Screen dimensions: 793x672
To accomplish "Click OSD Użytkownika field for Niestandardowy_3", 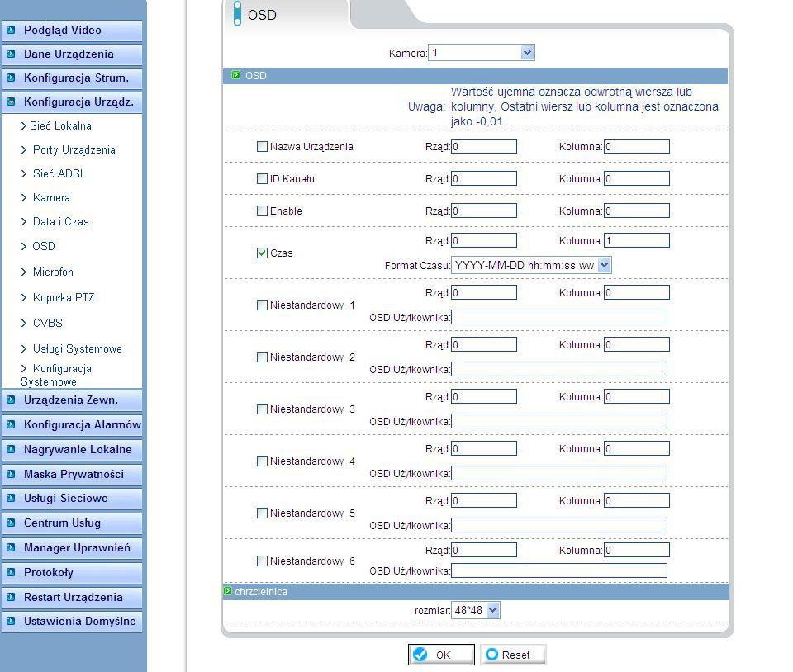I will pyautogui.click(x=559, y=421).
